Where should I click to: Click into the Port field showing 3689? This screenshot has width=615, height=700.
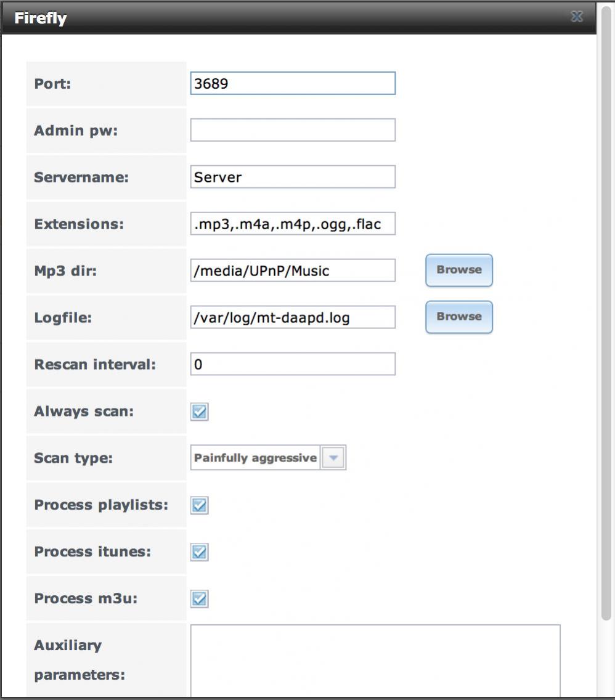[293, 83]
